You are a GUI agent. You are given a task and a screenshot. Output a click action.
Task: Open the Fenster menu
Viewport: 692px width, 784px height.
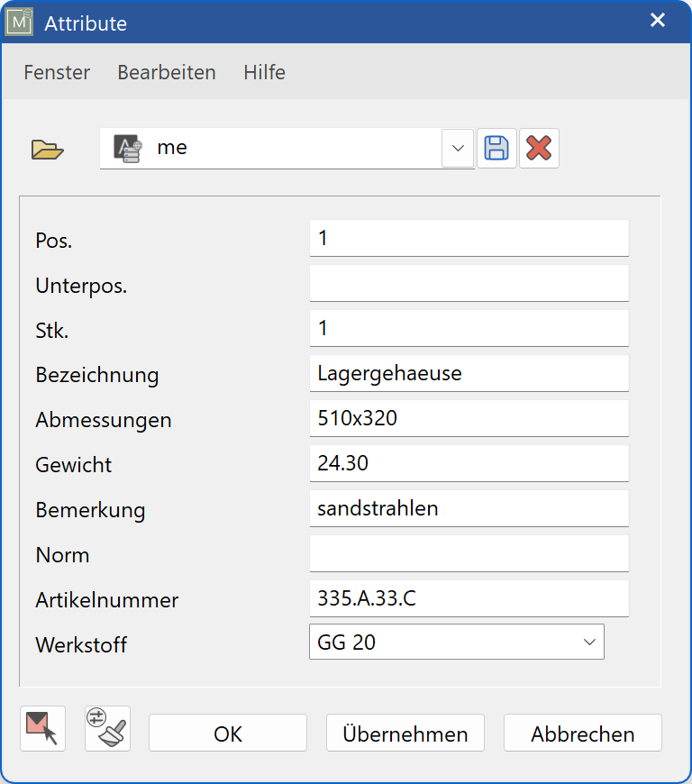click(x=56, y=72)
